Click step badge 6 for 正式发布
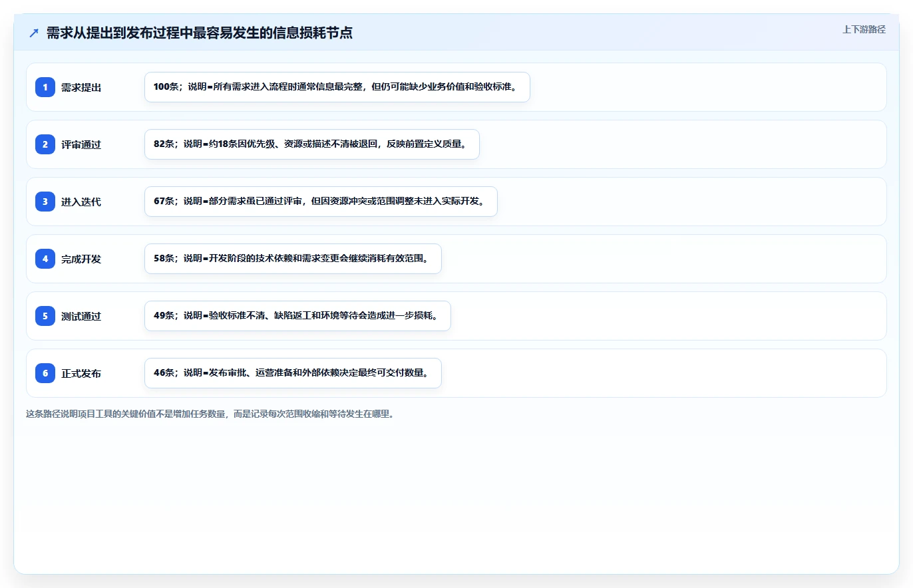The width and height of the screenshot is (913, 588). coord(45,373)
